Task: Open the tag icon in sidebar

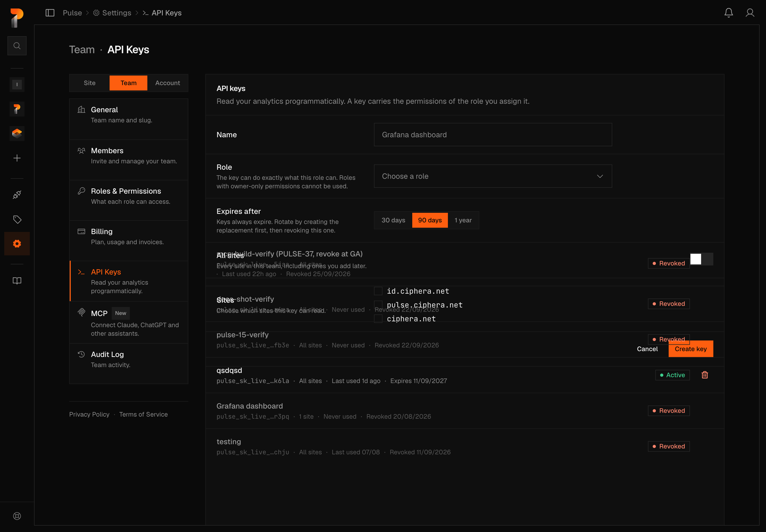Action: (x=17, y=219)
